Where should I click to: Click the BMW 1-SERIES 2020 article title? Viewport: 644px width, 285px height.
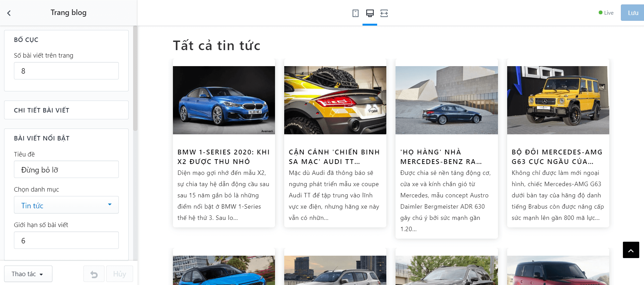[224, 157]
